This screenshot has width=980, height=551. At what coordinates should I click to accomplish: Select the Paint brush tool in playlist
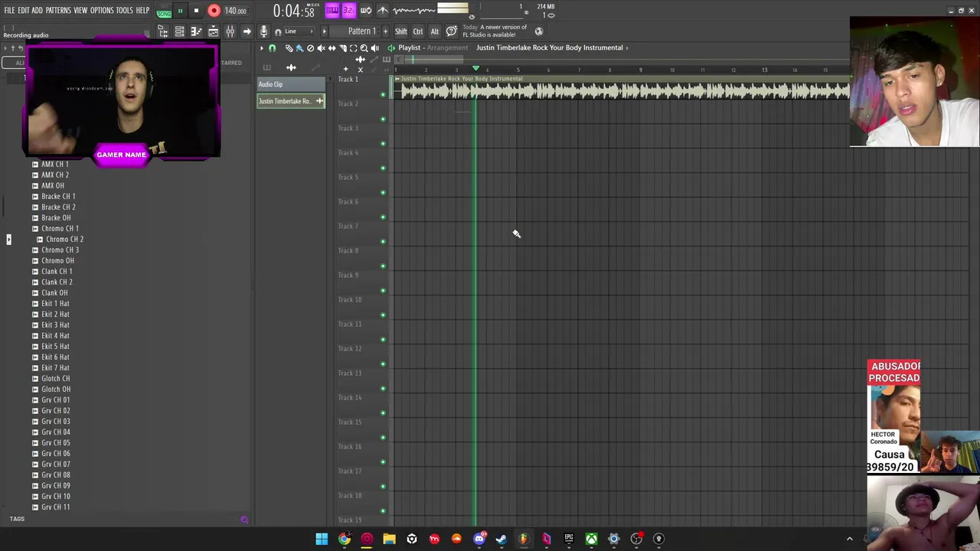[x=299, y=48]
